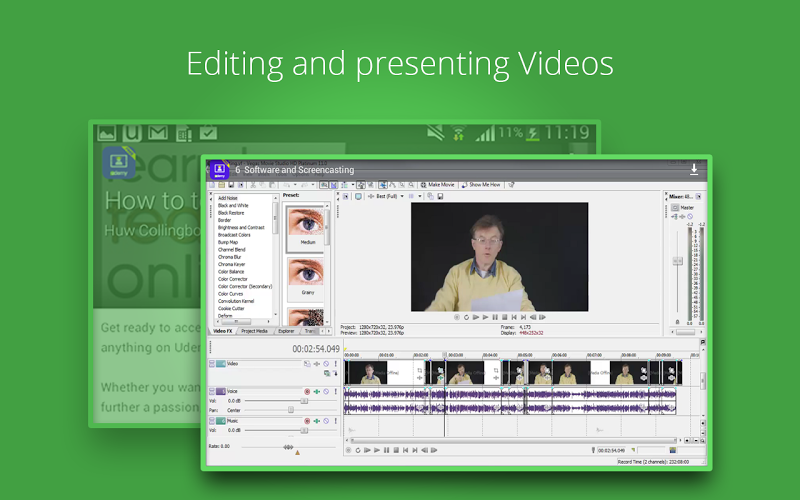Click the download icon in the title bar
The width and height of the screenshot is (800, 500).
point(694,169)
